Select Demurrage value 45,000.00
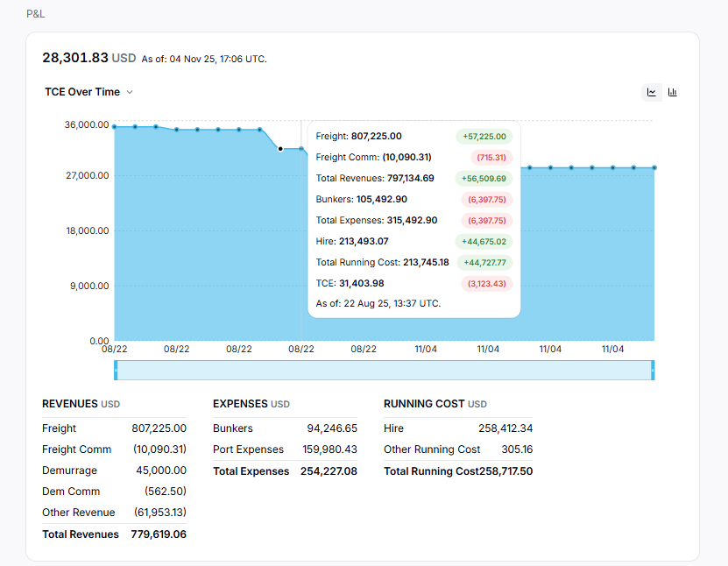This screenshot has width=728, height=566. coord(161,470)
